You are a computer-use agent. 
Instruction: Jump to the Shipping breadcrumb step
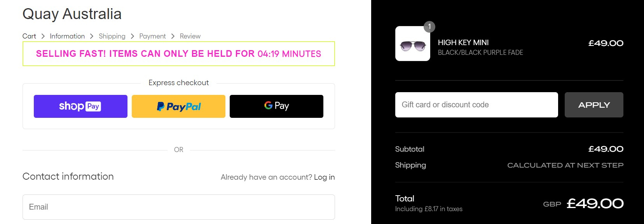coord(112,36)
